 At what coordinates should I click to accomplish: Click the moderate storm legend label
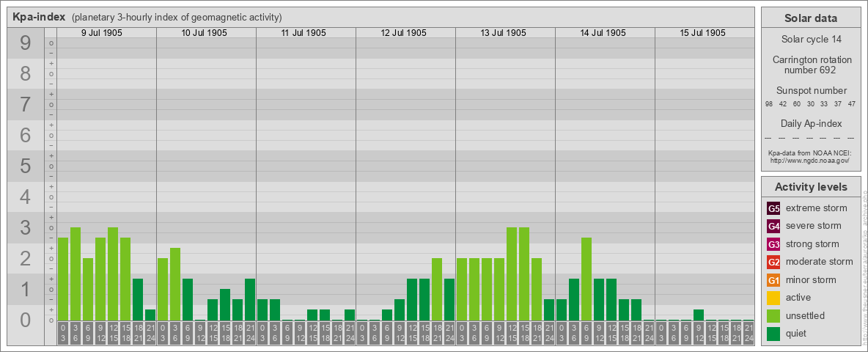coord(820,261)
